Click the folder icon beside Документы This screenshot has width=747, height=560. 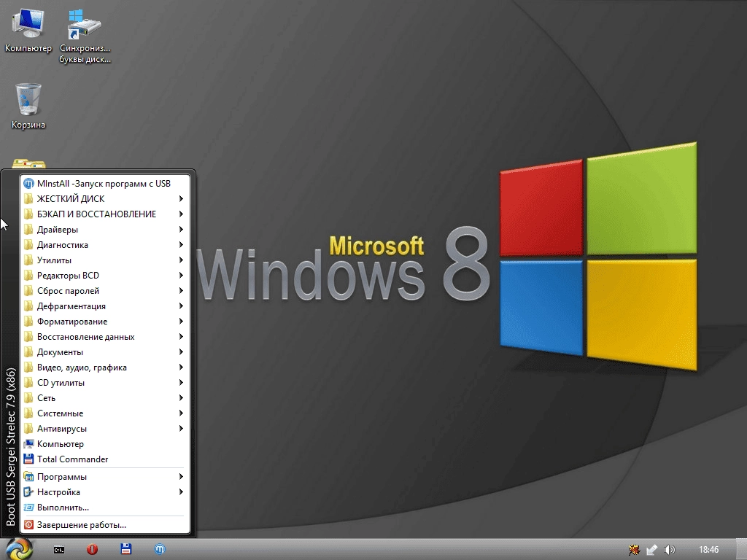coord(28,352)
